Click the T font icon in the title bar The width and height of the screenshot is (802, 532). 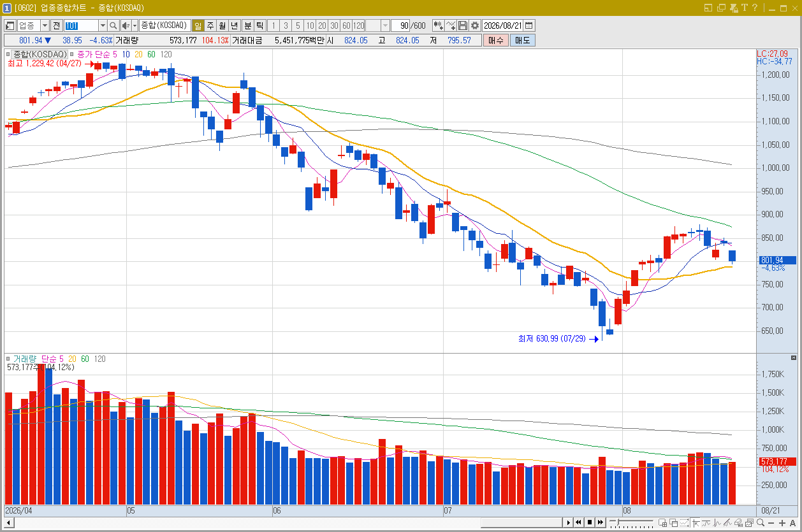point(743,8)
